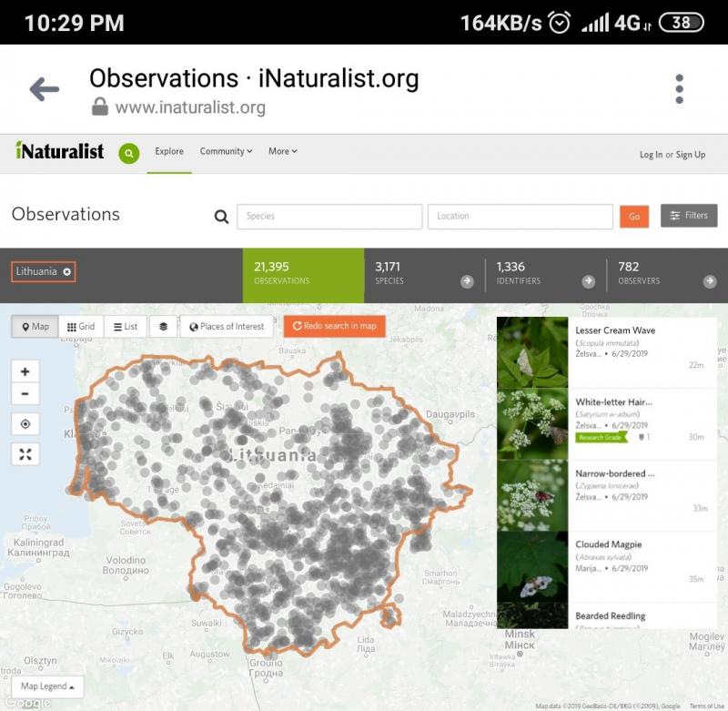Click the White-letter Hair... title
Screen dimensions: 728x711
click(x=613, y=402)
